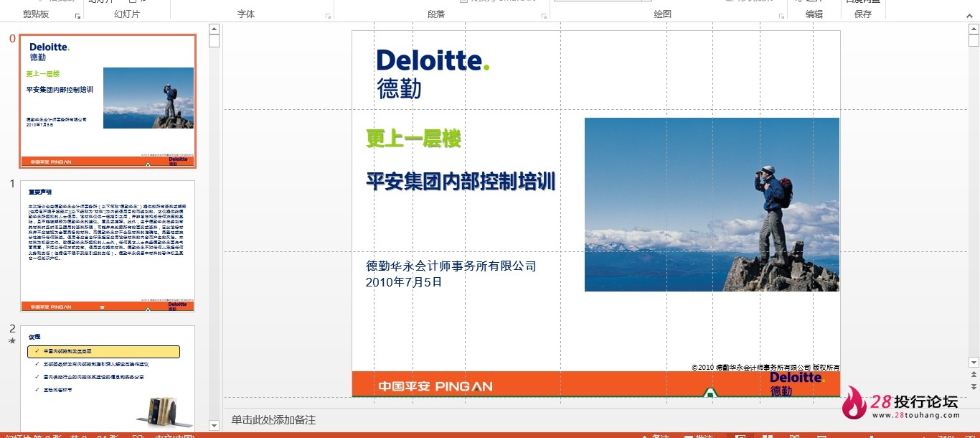Click the slide title 平安集团内部控制培训
980x438 pixels.
[461, 181]
